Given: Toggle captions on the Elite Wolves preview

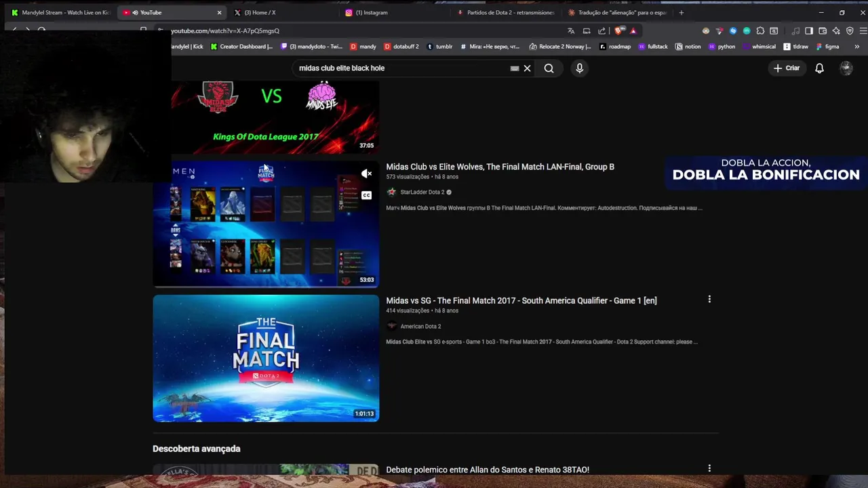Looking at the screenshot, I should [366, 195].
